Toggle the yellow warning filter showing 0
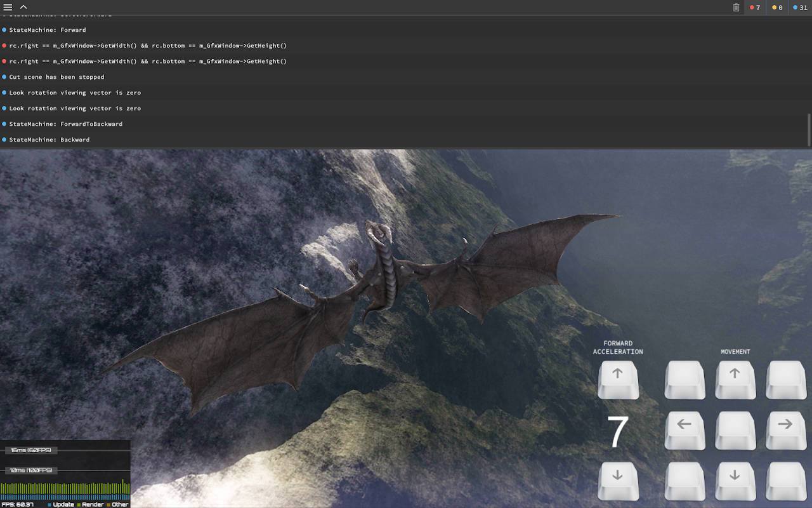 (777, 8)
